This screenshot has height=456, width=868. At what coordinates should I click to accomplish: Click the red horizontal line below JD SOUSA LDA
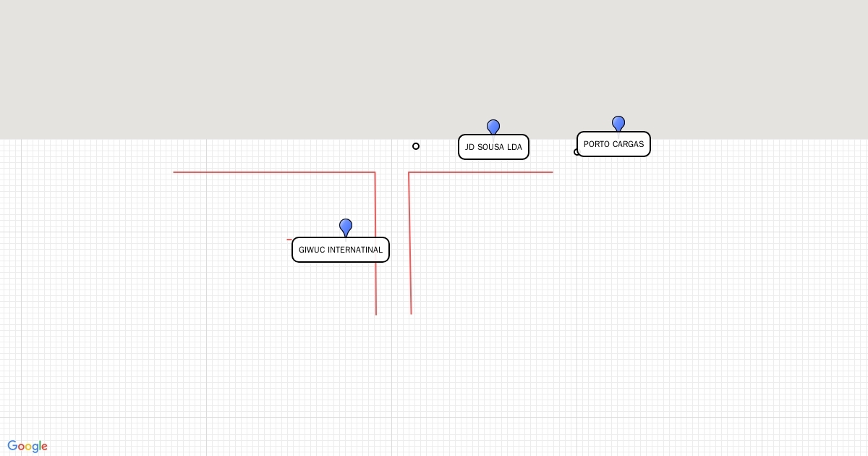click(481, 172)
